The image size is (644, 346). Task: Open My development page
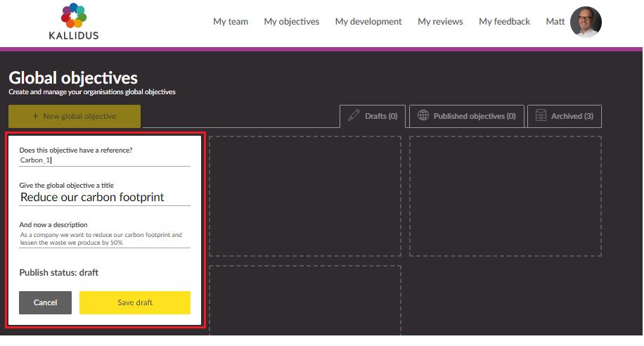tap(368, 22)
